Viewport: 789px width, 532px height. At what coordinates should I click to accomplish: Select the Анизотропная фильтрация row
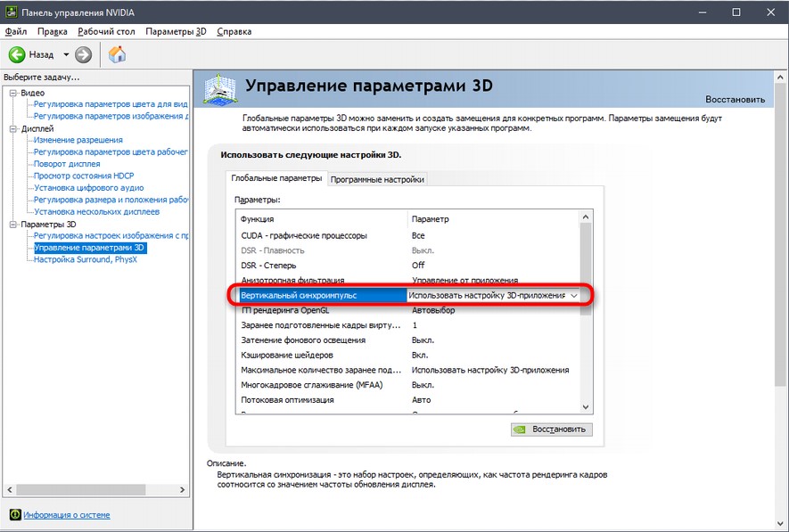[407, 280]
